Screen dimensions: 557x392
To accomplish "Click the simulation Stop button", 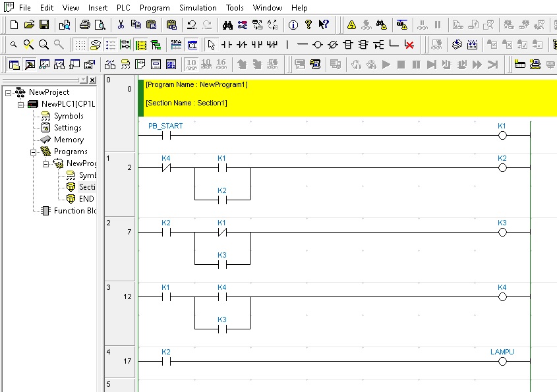I will [401, 65].
